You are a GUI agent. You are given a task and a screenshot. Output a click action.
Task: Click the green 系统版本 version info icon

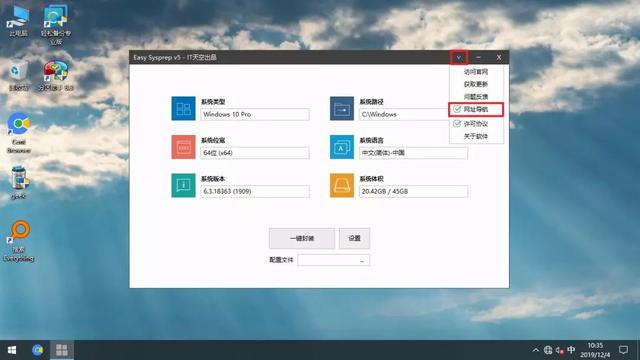pos(183,185)
